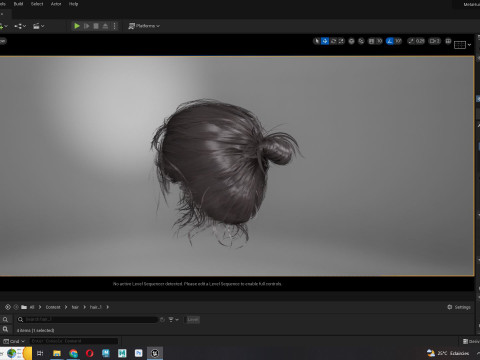Open viewport layout grid selector

[x=460, y=45]
